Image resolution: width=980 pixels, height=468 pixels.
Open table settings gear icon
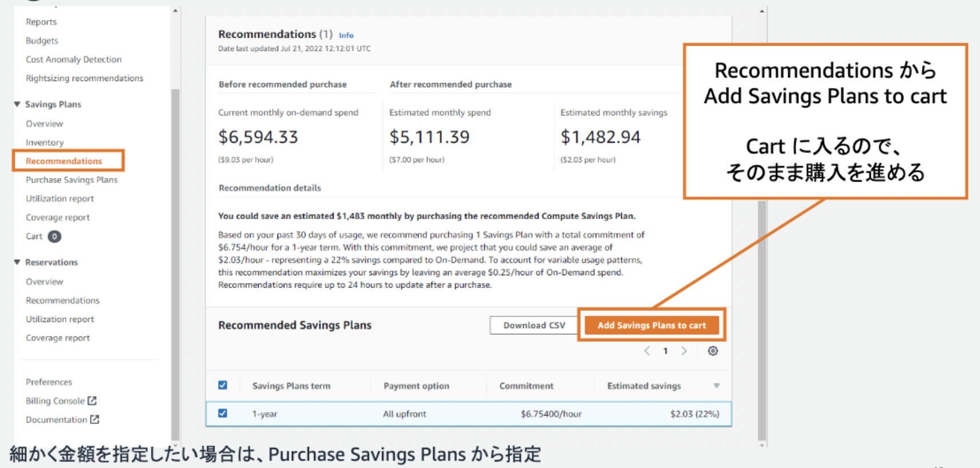(713, 351)
